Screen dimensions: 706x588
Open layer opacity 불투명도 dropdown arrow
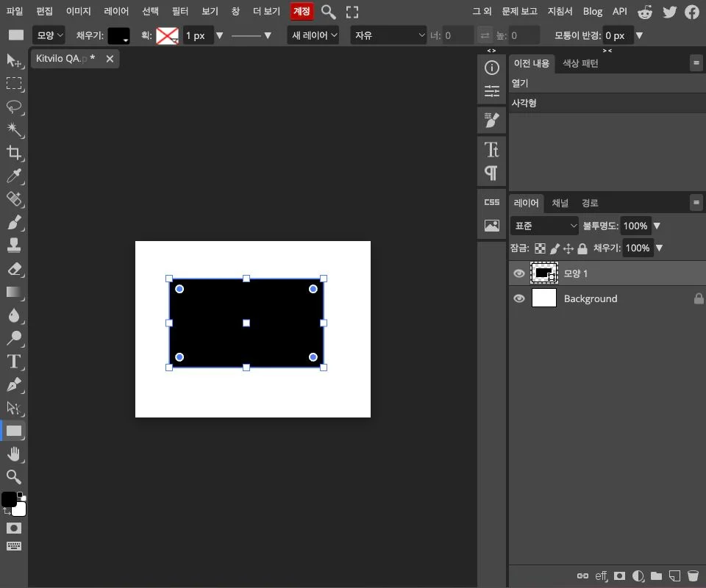[x=657, y=226]
